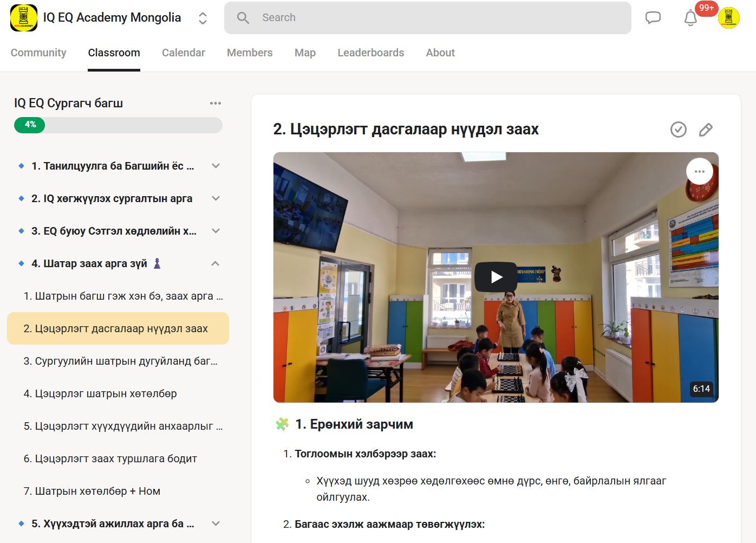Viewport: 756px width, 543px height.
Task: Open the video three-dot options menu
Action: pyautogui.click(x=700, y=171)
